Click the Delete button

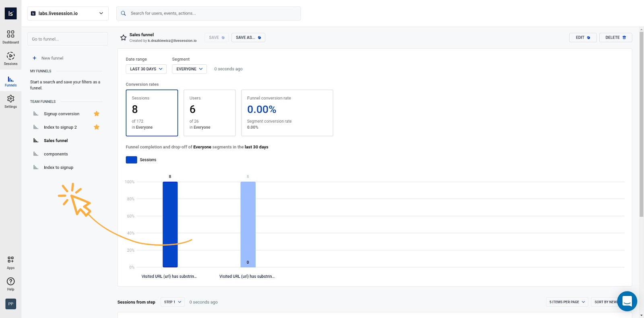[x=616, y=37]
